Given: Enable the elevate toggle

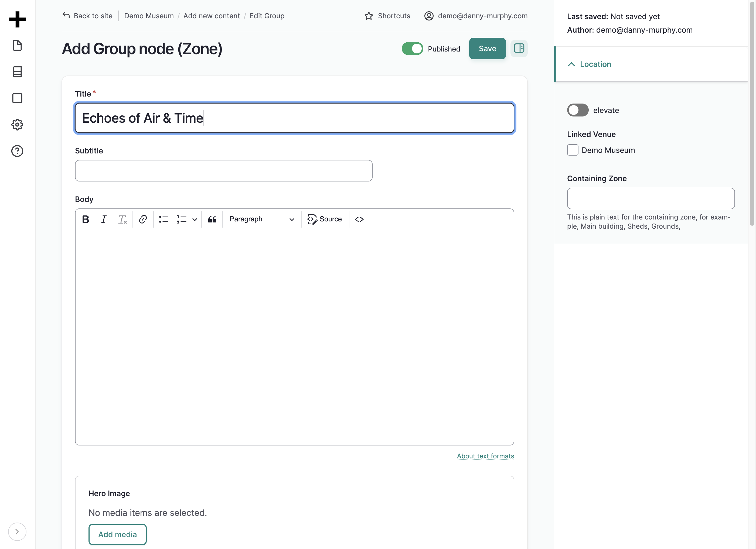Looking at the screenshot, I should pyautogui.click(x=578, y=110).
